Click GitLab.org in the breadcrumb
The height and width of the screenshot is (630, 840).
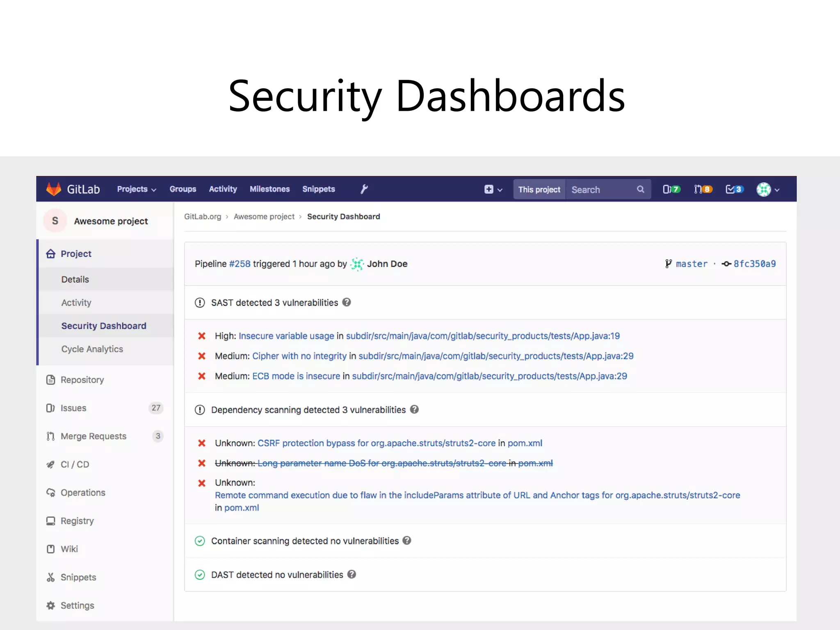[x=203, y=217]
